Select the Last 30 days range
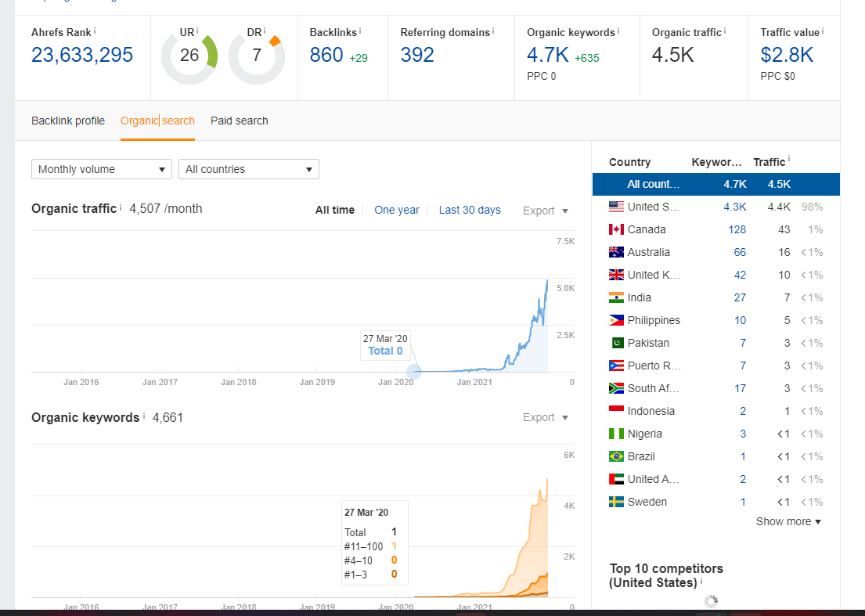The image size is (865, 616). tap(470, 210)
